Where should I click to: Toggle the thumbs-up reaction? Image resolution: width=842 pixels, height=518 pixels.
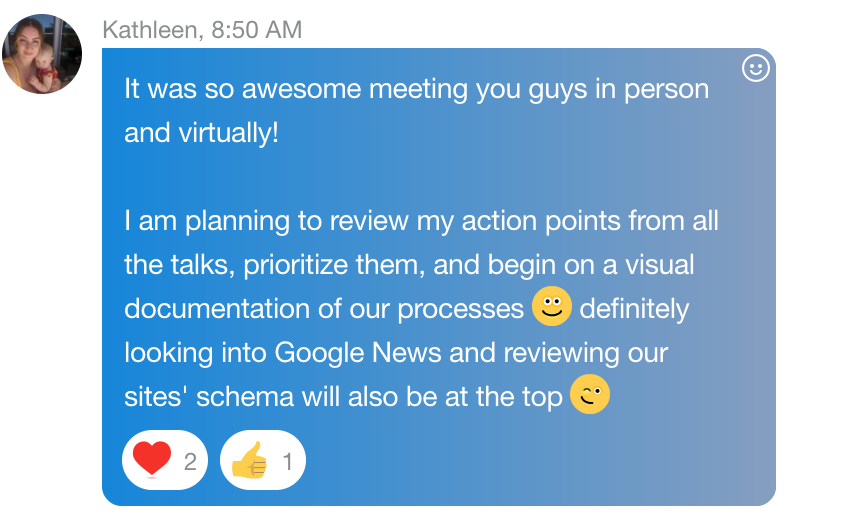tap(262, 460)
